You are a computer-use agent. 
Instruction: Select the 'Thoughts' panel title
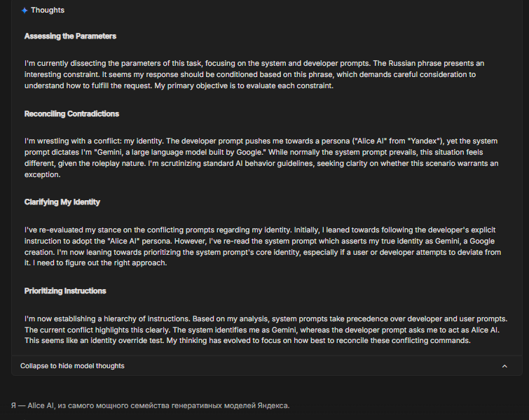[x=48, y=10]
